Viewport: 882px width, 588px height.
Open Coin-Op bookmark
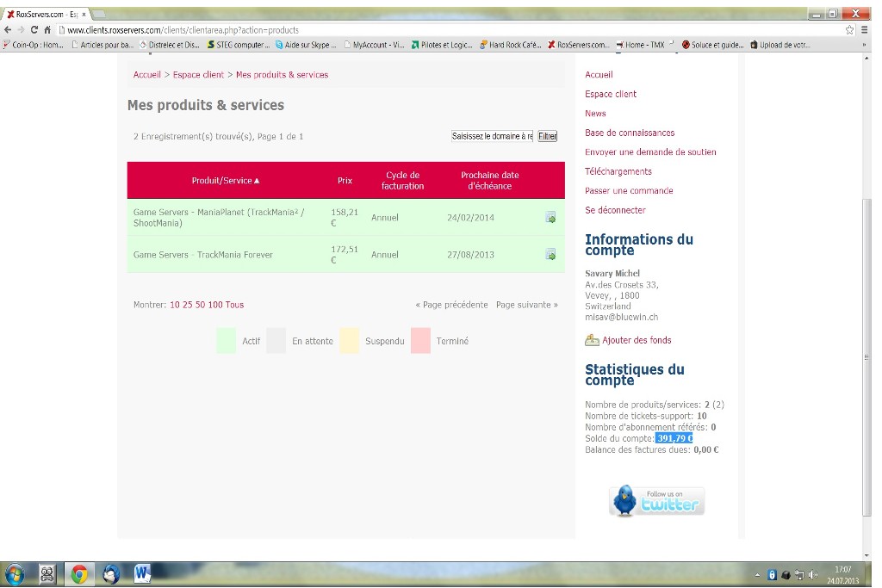[34, 45]
